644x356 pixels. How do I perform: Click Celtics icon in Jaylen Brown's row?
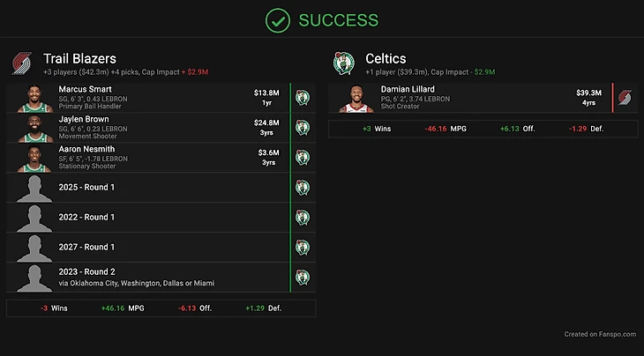coord(303,128)
